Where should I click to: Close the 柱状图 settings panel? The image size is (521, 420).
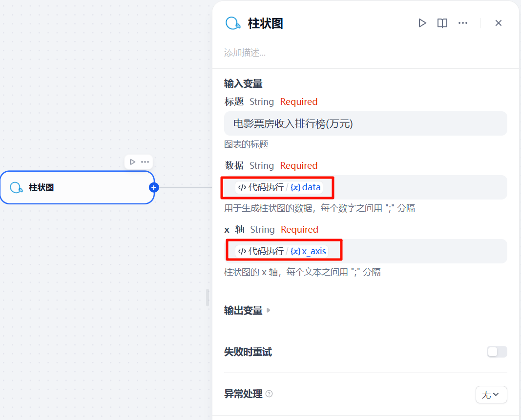tap(499, 23)
